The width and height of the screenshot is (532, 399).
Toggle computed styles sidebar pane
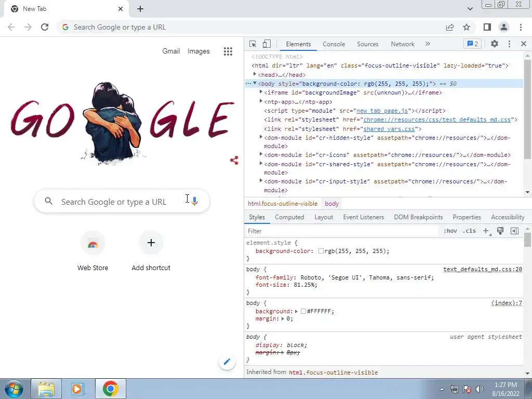click(514, 231)
